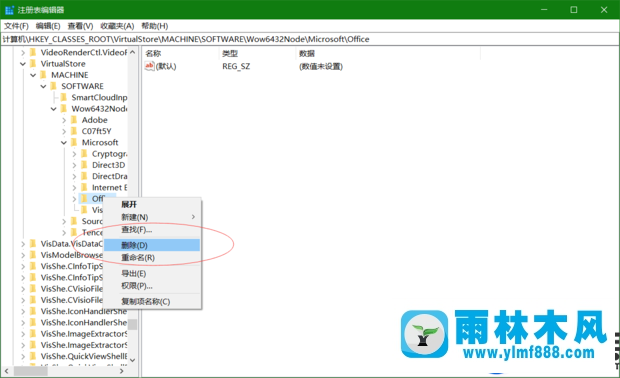
Task: Expand the Internet Explorer key
Action: [74, 188]
